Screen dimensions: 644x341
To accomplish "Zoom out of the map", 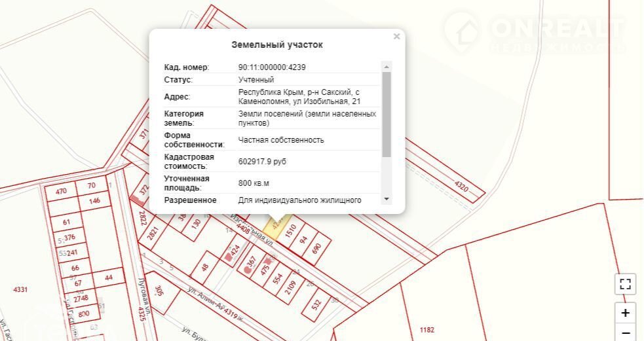I will click(625, 334).
